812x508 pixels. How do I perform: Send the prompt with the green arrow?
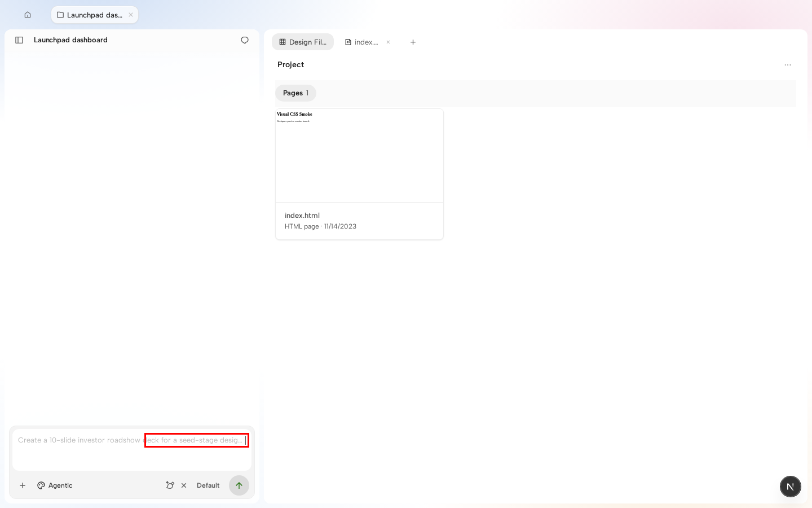tap(239, 485)
